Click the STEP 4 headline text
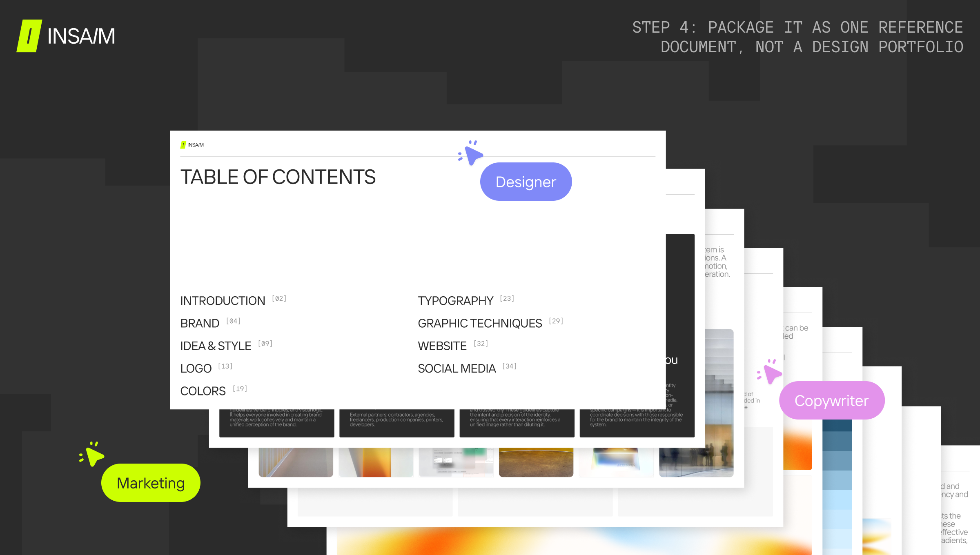This screenshot has width=980, height=555. click(x=798, y=37)
